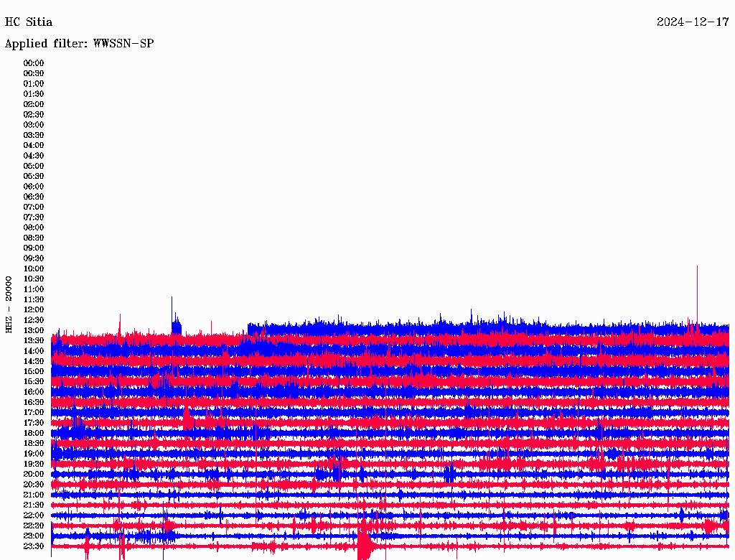Select the date 2024-12-17
735x560 pixels.
[693, 22]
